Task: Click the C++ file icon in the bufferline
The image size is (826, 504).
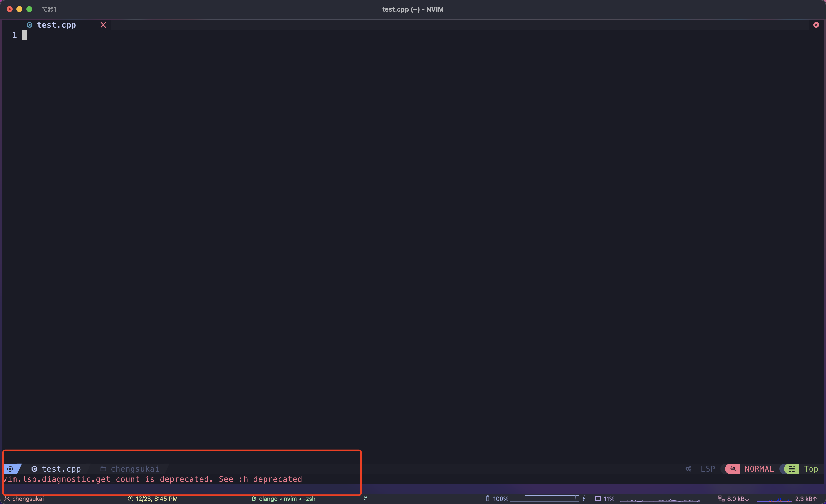Action: (29, 25)
